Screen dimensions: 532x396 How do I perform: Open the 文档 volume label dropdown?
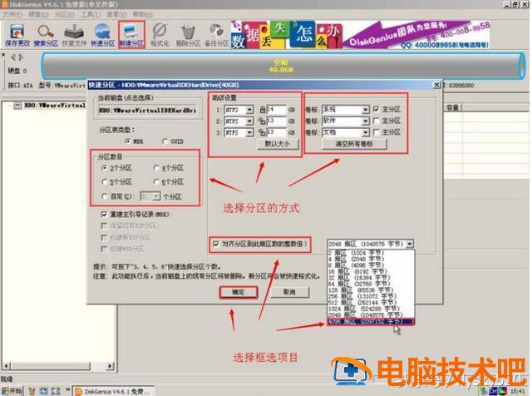click(x=366, y=132)
